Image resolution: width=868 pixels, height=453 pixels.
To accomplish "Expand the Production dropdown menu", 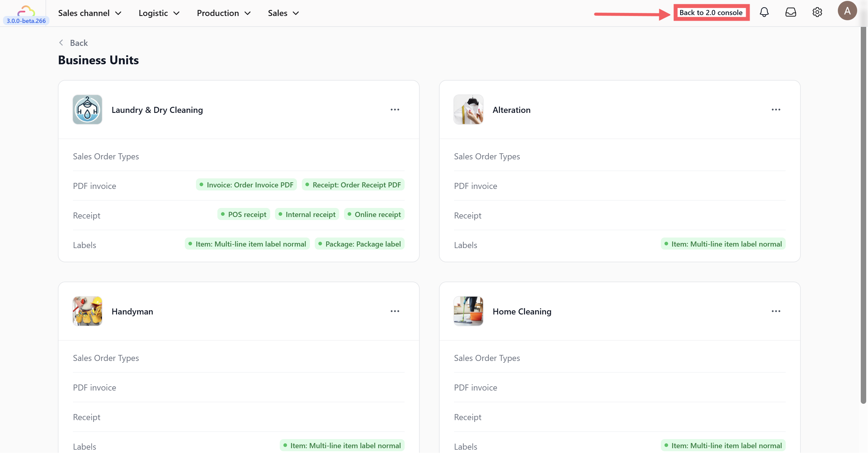I will [x=224, y=13].
